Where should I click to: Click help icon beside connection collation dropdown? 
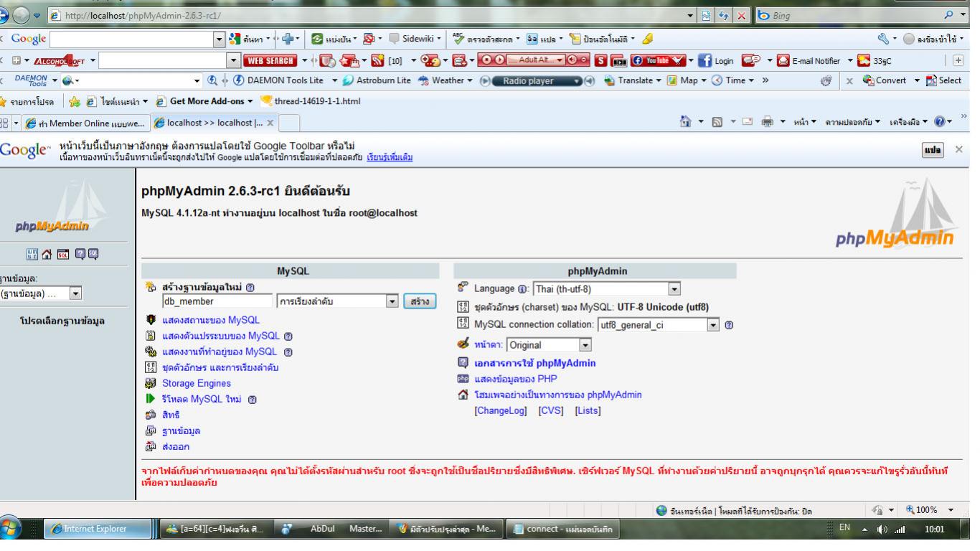point(728,325)
